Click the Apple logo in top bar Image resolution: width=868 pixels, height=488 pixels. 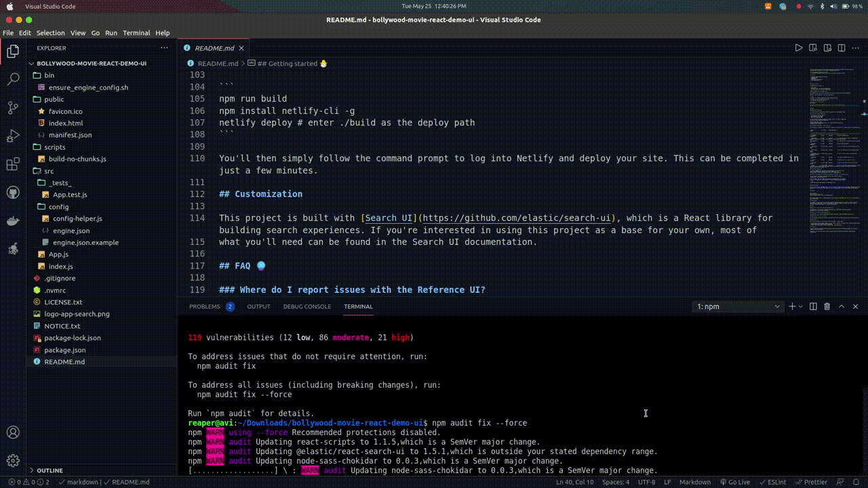9,6
